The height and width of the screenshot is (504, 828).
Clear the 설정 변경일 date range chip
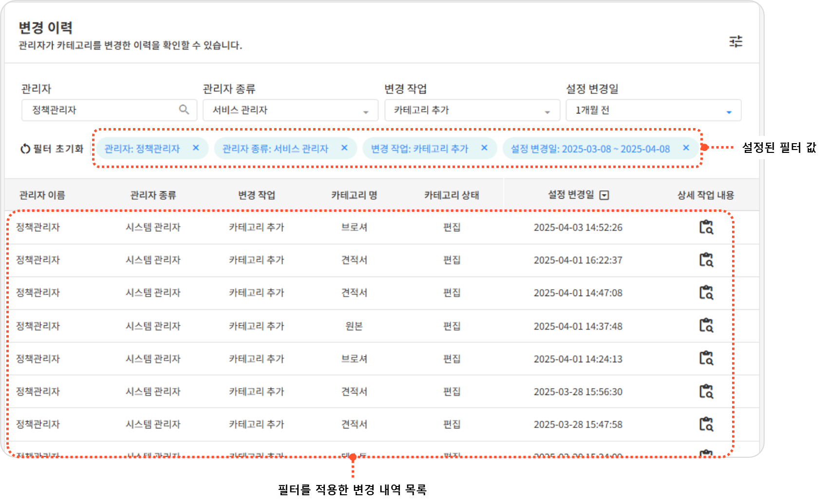pos(686,148)
